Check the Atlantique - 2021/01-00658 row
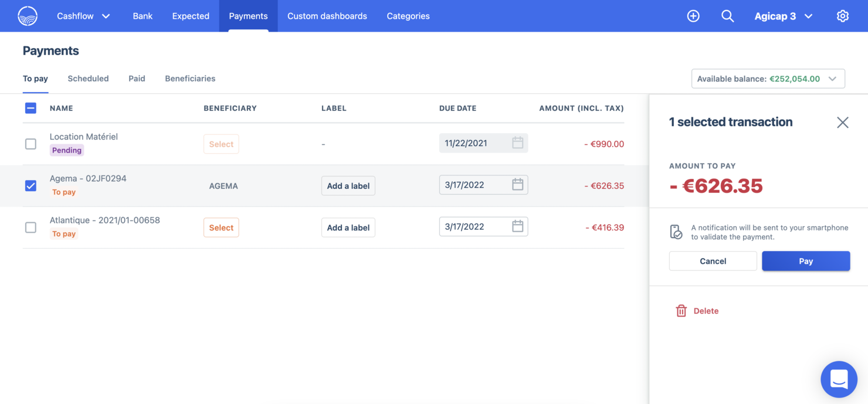Viewport: 868px width, 404px height. pos(30,228)
